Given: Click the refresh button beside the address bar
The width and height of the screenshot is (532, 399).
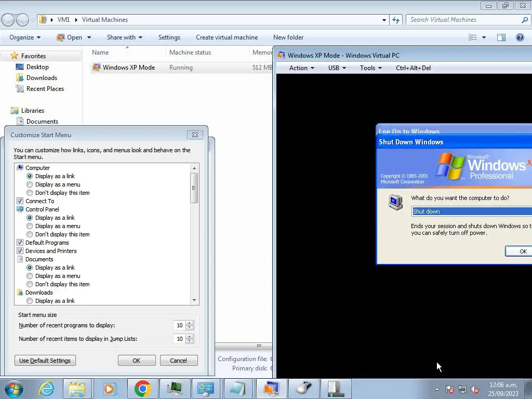Looking at the screenshot, I should tap(396, 20).
